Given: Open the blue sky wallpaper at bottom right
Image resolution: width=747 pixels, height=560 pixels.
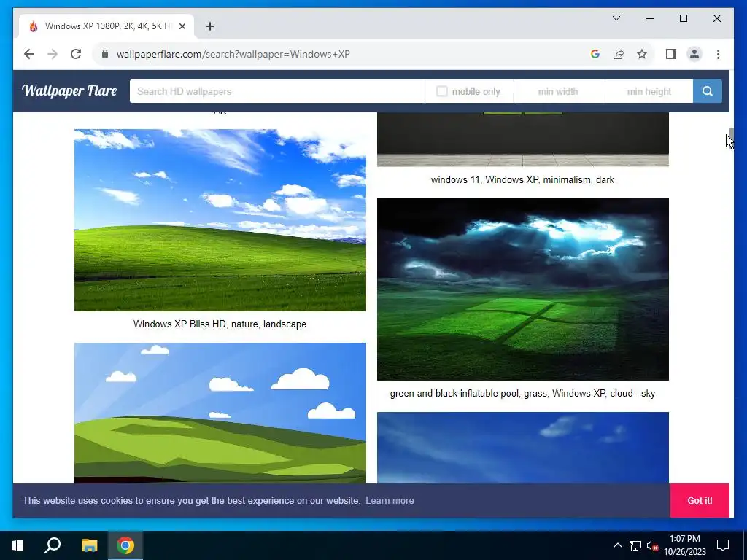Looking at the screenshot, I should click(x=522, y=448).
